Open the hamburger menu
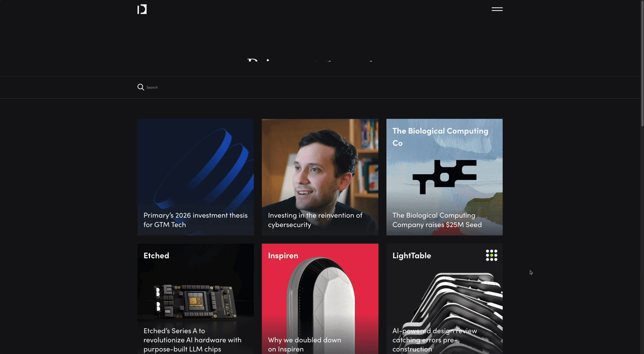 (x=497, y=9)
